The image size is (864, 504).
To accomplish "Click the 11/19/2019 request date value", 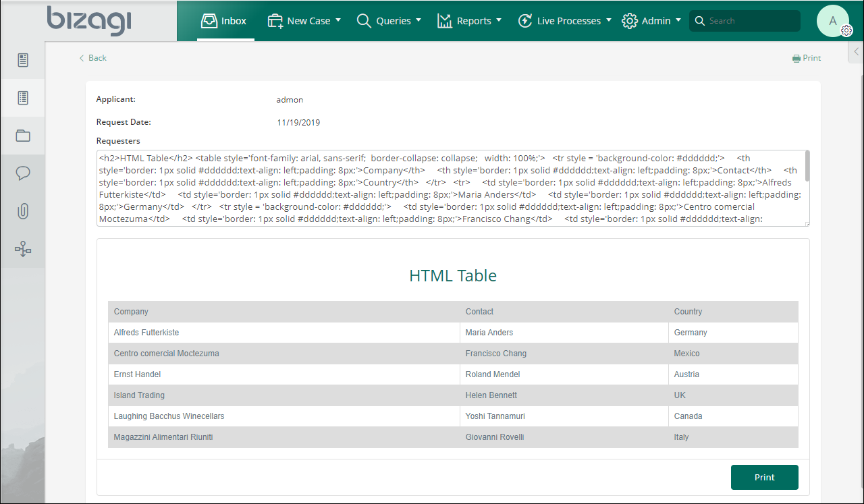I will point(298,123).
